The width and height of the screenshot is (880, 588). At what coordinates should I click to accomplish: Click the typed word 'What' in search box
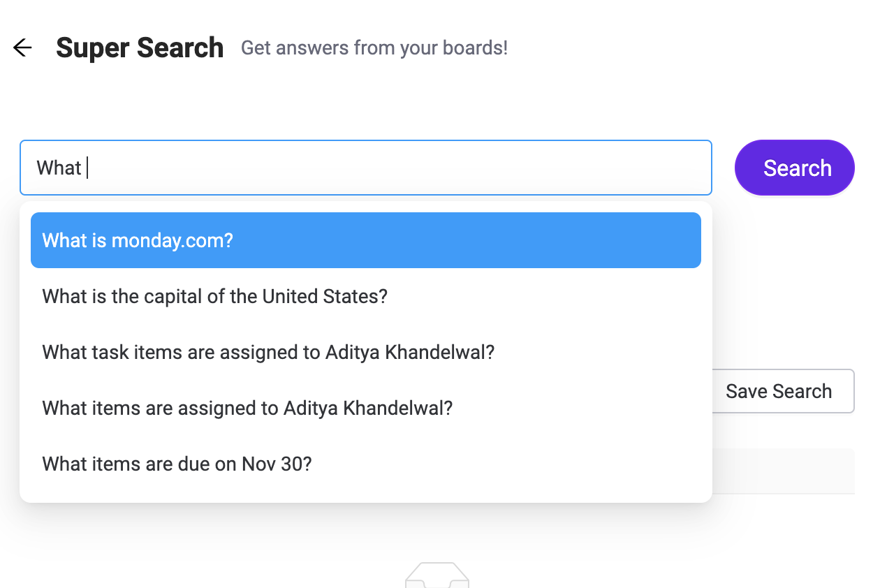59,168
